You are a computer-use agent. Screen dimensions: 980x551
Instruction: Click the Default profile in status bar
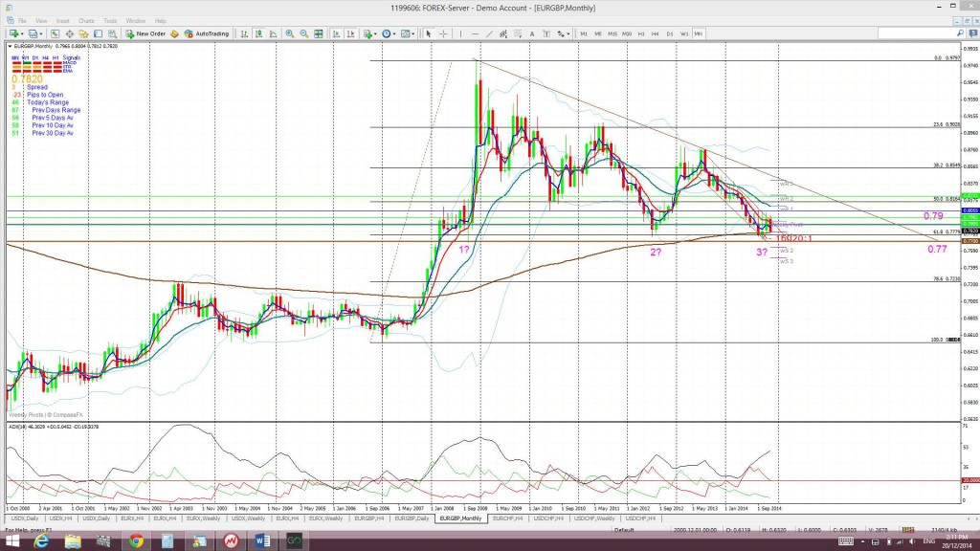(x=624, y=530)
